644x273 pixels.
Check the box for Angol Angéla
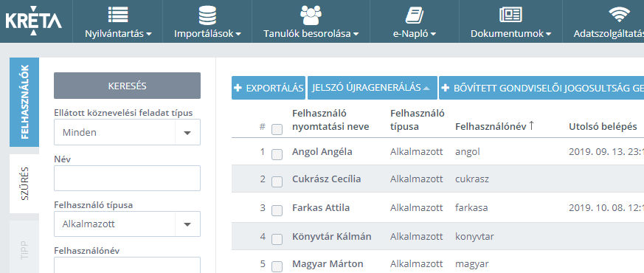click(x=277, y=155)
